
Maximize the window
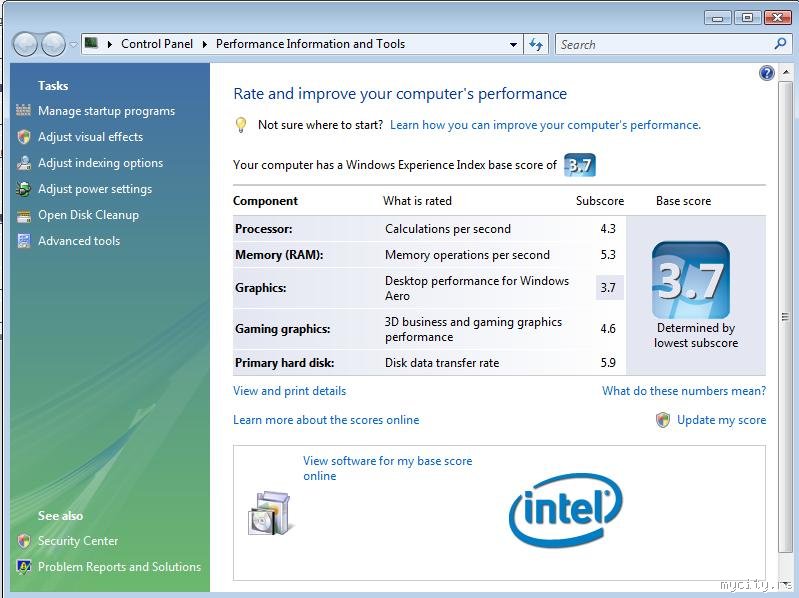point(748,18)
